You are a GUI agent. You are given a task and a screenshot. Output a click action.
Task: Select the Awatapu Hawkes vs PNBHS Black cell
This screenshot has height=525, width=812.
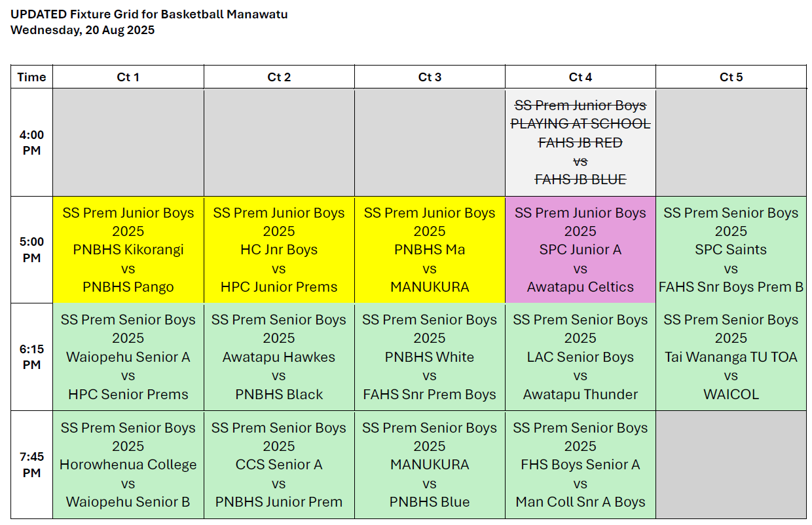(x=279, y=357)
